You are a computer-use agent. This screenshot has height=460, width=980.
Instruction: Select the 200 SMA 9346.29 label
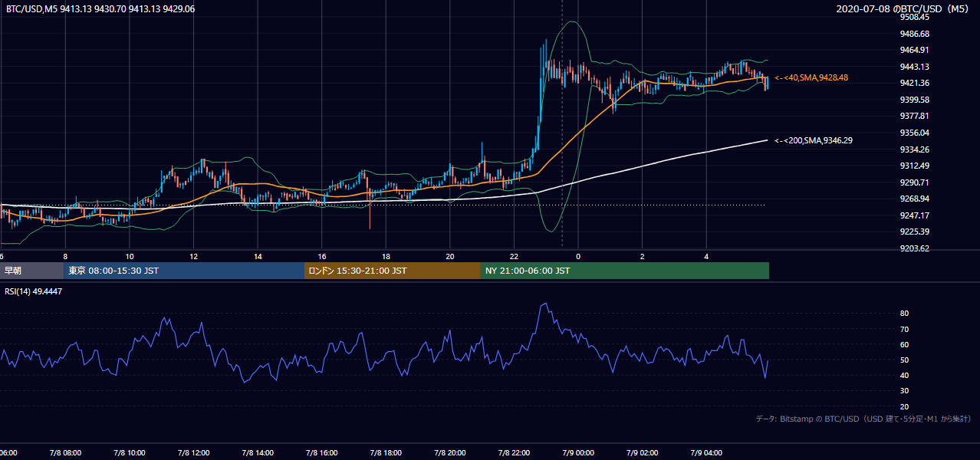tap(814, 140)
